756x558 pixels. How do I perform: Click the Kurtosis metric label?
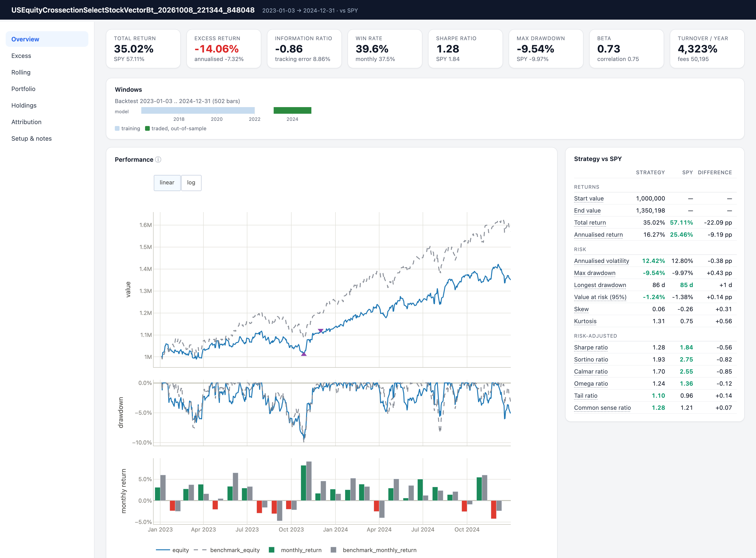click(x=585, y=321)
